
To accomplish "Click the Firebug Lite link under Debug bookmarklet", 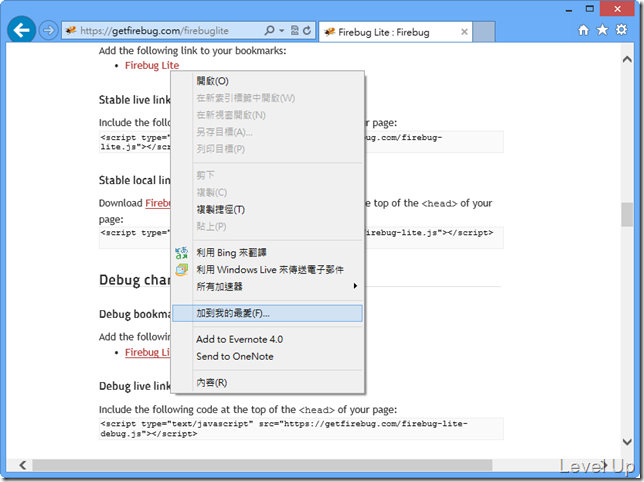I will (x=147, y=352).
